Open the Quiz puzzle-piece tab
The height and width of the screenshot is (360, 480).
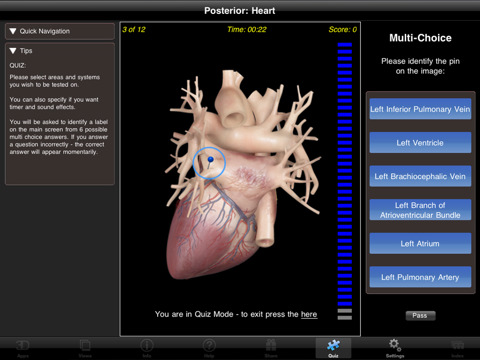click(333, 348)
